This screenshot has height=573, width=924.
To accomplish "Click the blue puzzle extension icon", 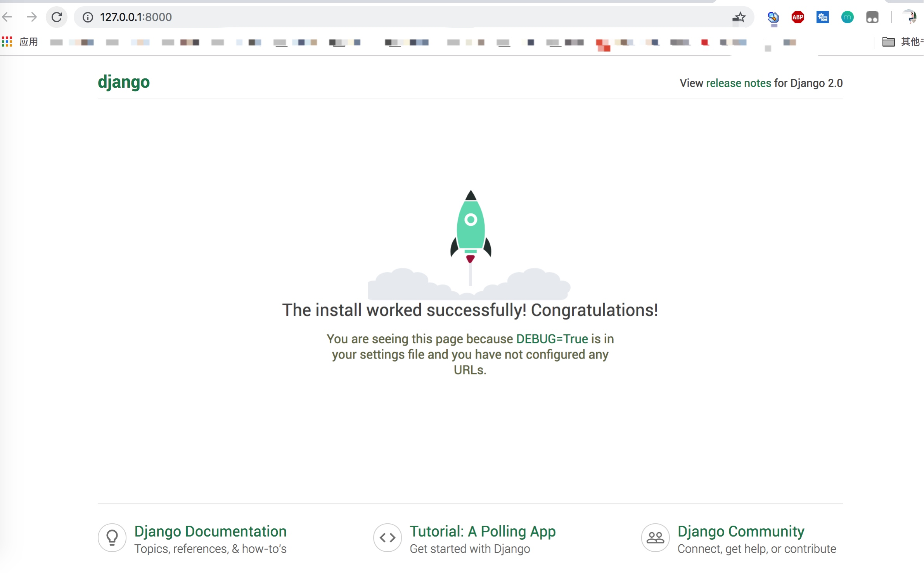I will point(822,17).
